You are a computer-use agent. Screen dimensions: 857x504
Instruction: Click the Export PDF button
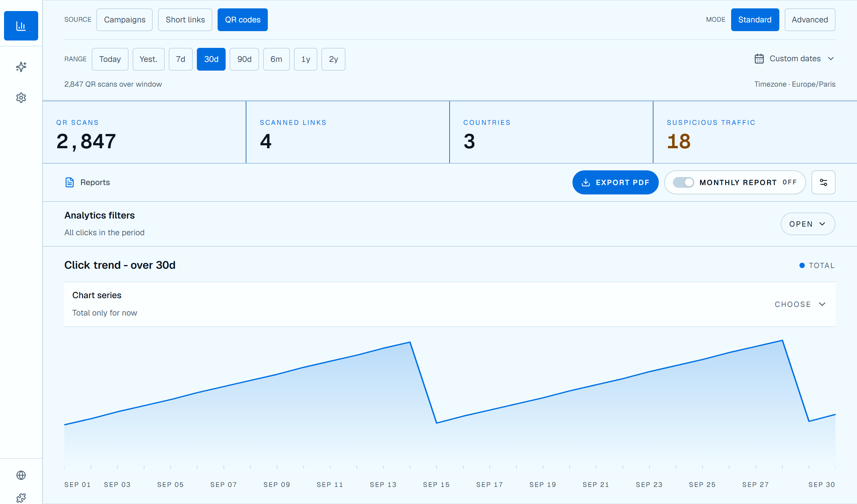pos(615,183)
